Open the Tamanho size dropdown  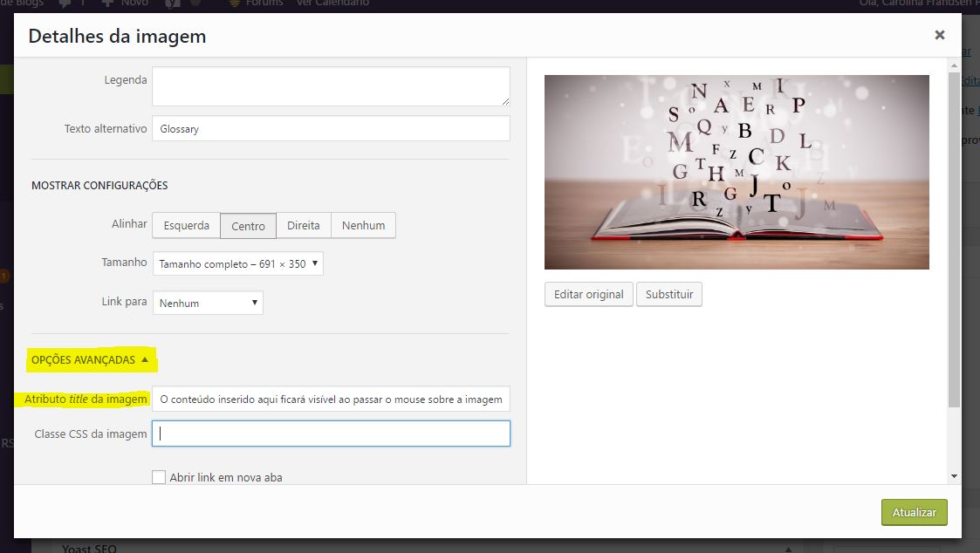(237, 263)
